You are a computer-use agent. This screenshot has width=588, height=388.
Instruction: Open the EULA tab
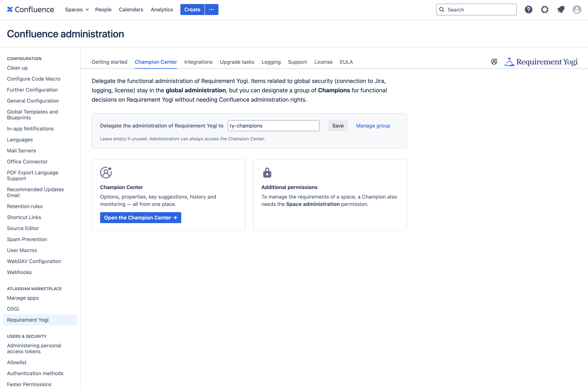(x=346, y=62)
